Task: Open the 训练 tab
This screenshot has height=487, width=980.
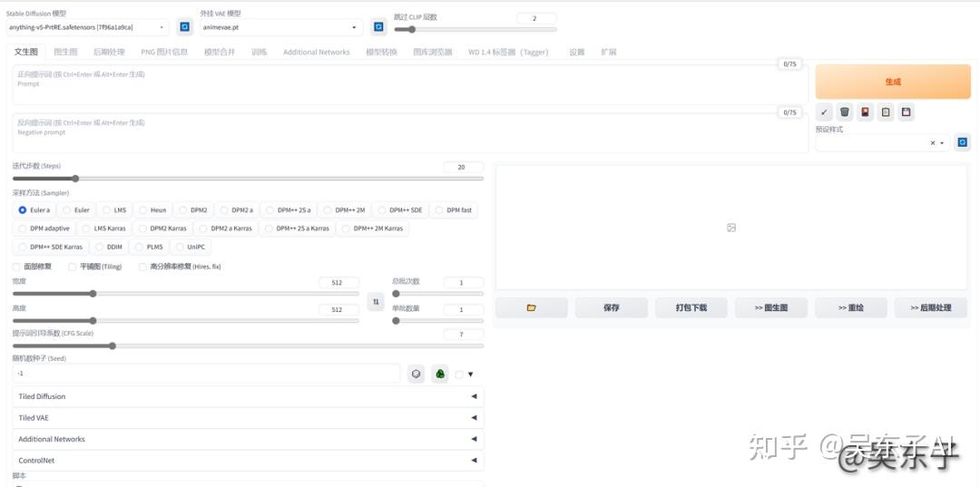Action: click(x=260, y=52)
